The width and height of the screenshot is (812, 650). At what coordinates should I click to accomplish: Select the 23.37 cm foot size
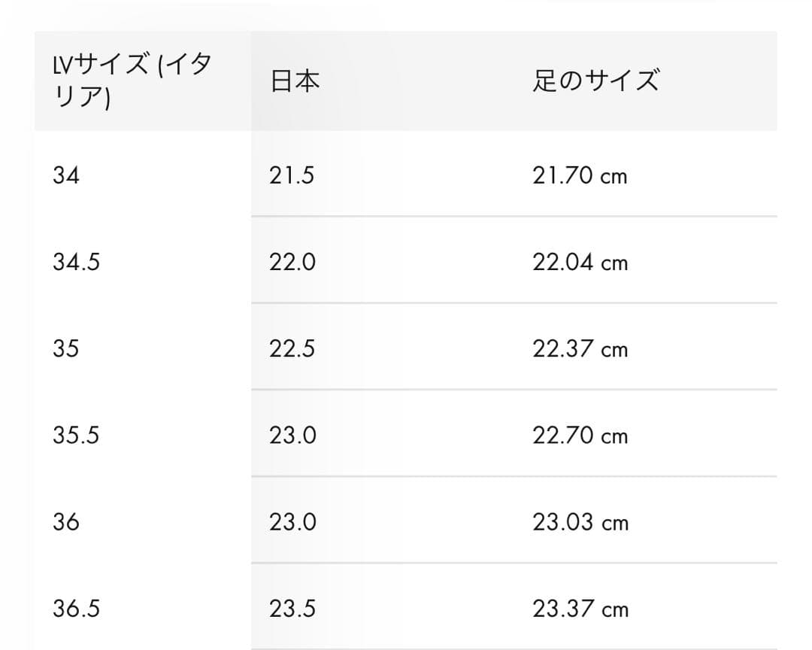[580, 609]
